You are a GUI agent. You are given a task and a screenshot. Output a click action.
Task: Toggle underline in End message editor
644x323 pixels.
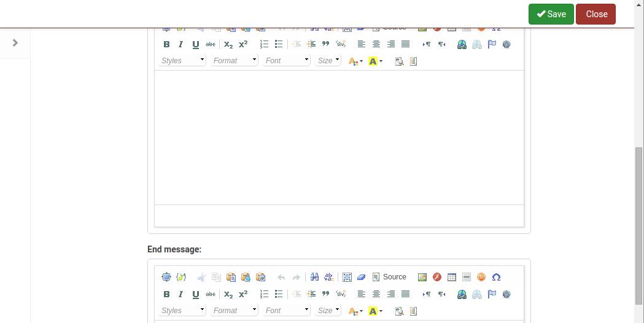pyautogui.click(x=196, y=294)
